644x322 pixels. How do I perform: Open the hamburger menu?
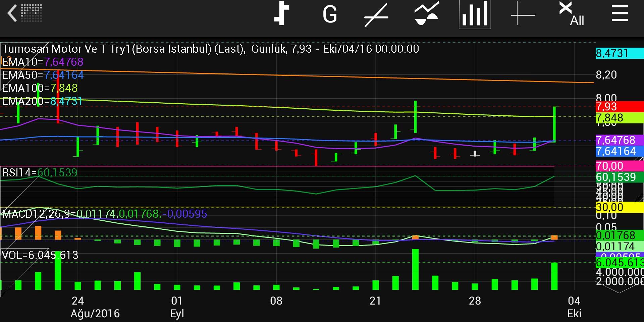(x=620, y=14)
